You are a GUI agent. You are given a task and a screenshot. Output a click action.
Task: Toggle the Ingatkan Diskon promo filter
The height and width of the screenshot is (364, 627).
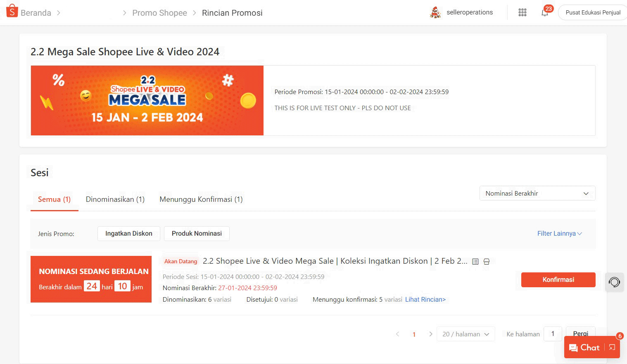(129, 234)
